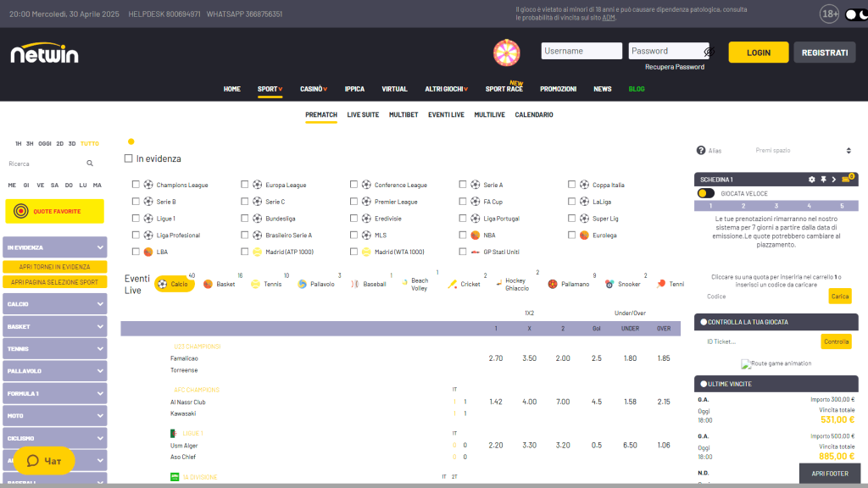
Task: Open Schedina settings via the gear icon
Action: pyautogui.click(x=812, y=179)
